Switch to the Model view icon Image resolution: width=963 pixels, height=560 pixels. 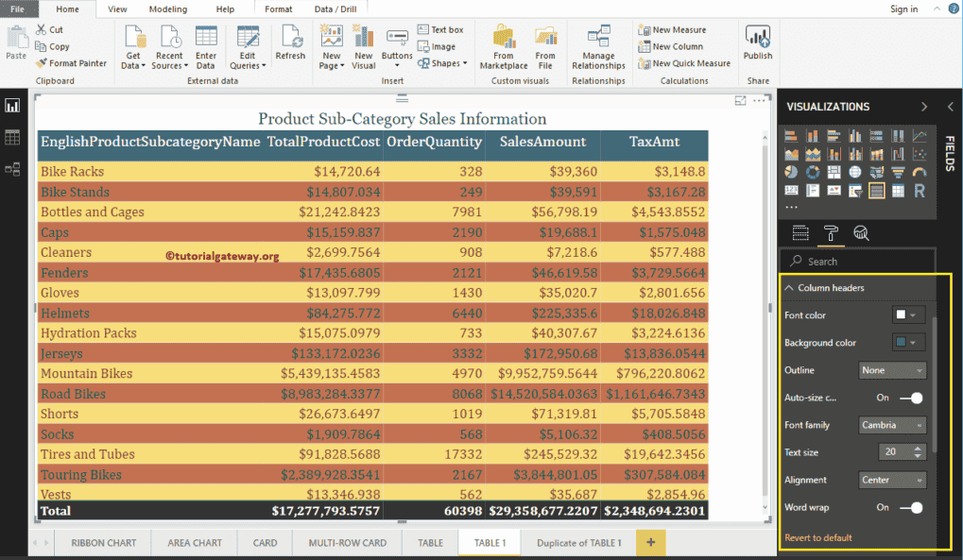click(12, 169)
